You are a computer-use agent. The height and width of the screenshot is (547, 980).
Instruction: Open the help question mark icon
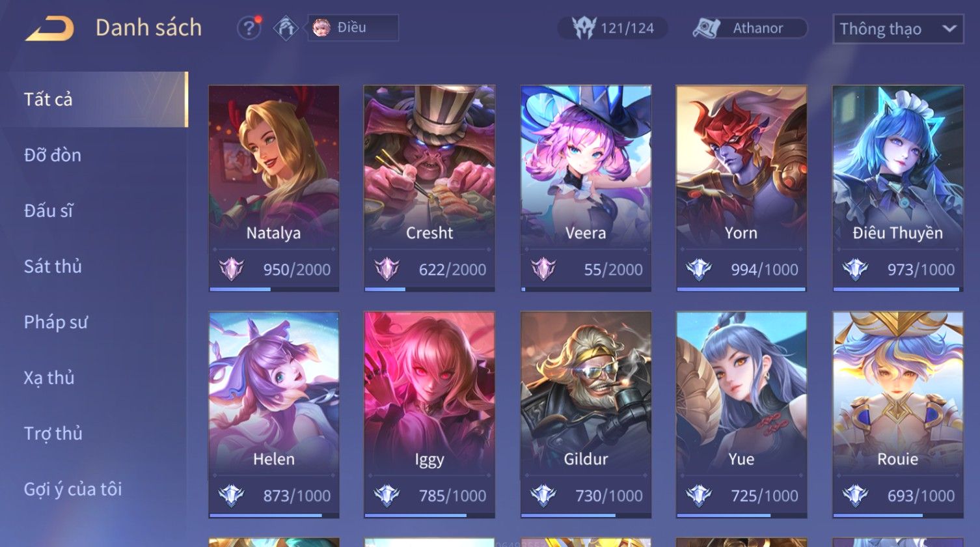[x=249, y=28]
